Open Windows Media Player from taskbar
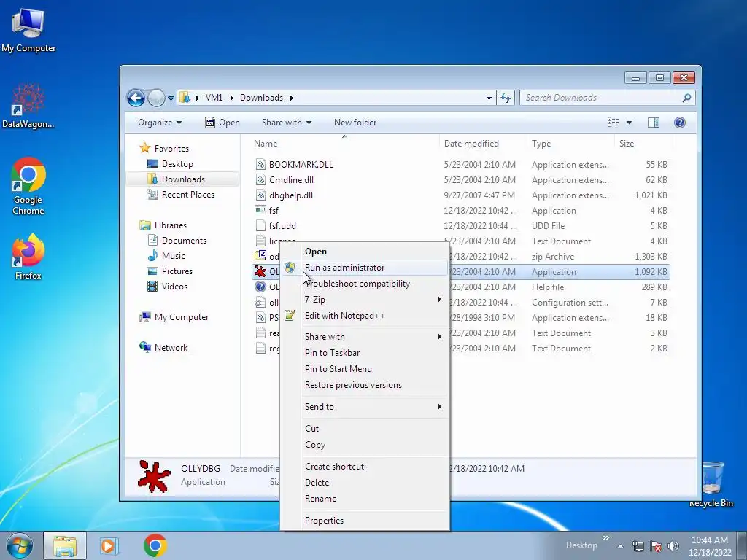 click(109, 545)
